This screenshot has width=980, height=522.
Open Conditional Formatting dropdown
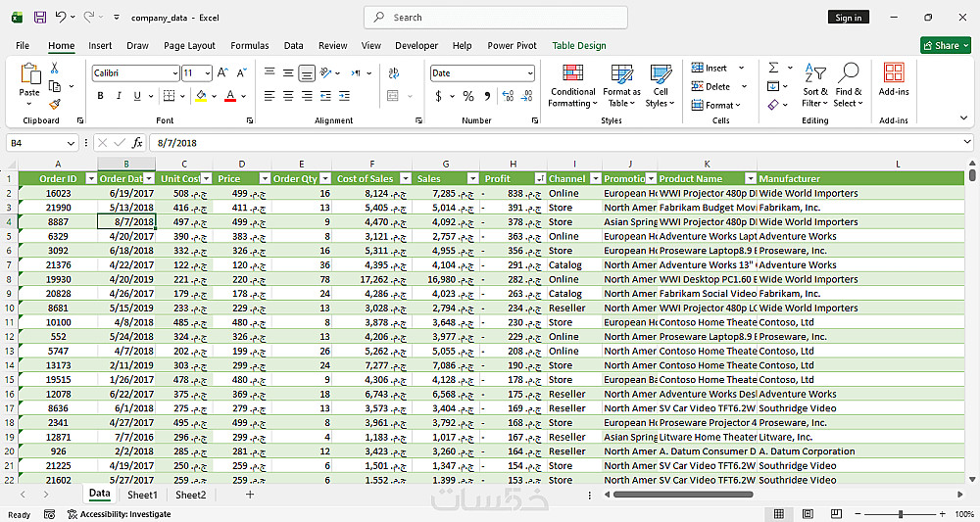[572, 86]
